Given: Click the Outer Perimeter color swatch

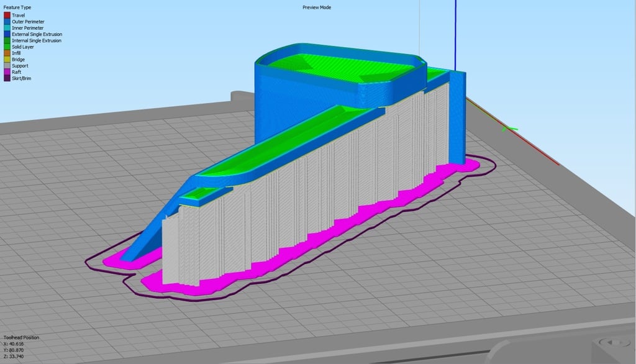Looking at the screenshot, I should (7, 22).
